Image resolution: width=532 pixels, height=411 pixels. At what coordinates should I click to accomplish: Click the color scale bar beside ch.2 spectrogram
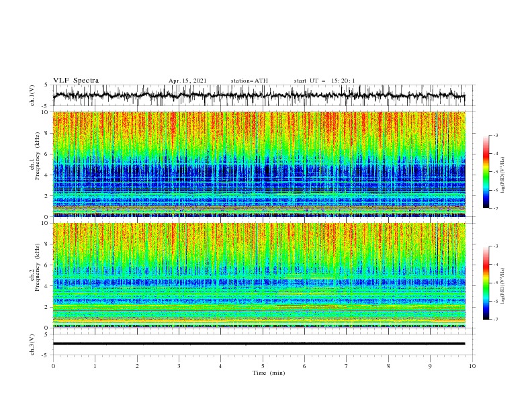(486, 283)
